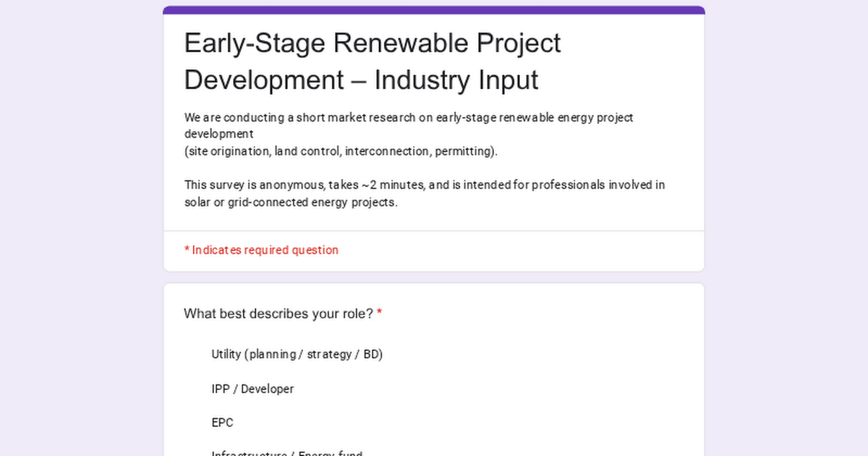Viewport: 868px width, 456px height.
Task: Click the purple header bar atop the form
Action: pyautogui.click(x=434, y=10)
